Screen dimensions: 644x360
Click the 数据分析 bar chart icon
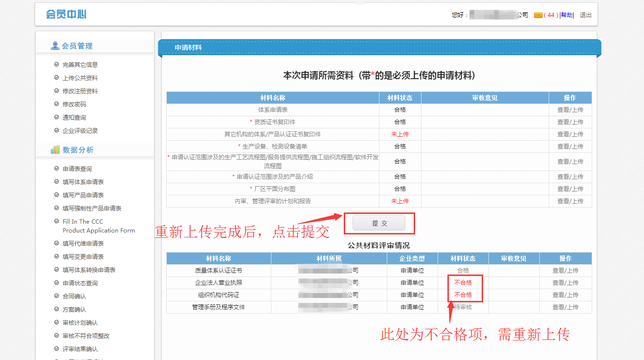point(55,150)
